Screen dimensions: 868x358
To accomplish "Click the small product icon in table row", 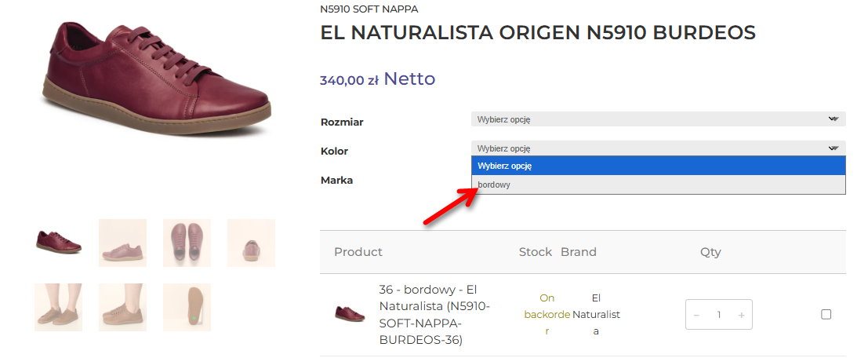I will [x=350, y=314].
